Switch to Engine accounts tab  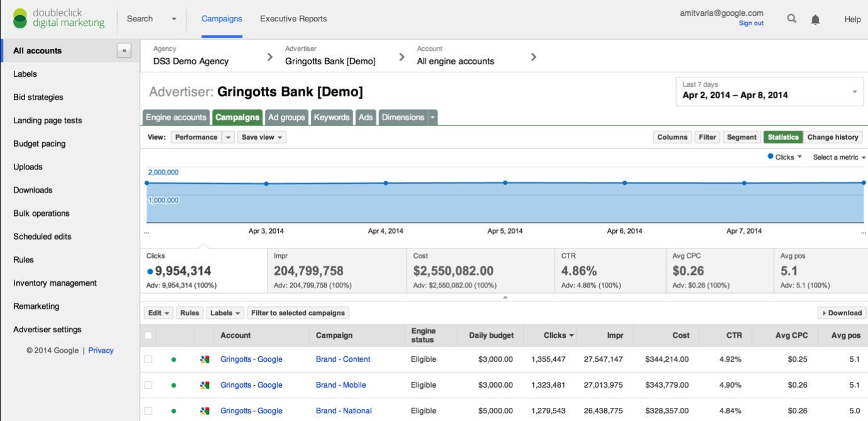tap(176, 118)
